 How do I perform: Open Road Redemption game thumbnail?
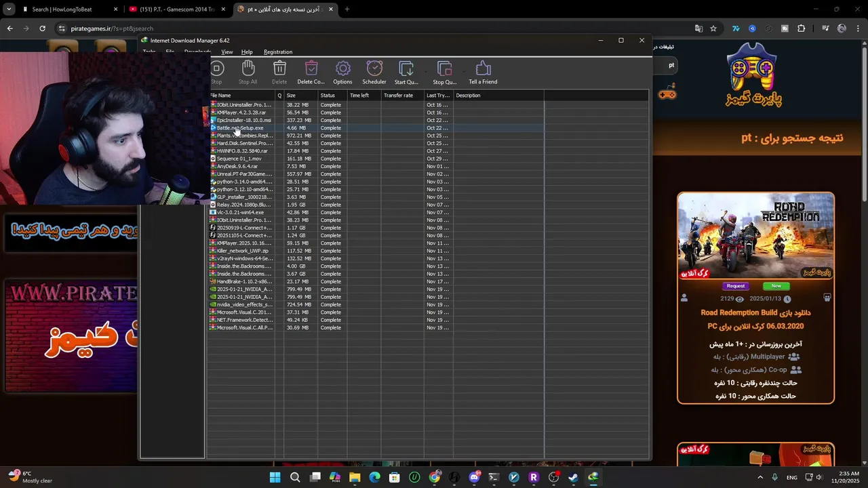pyautogui.click(x=755, y=236)
